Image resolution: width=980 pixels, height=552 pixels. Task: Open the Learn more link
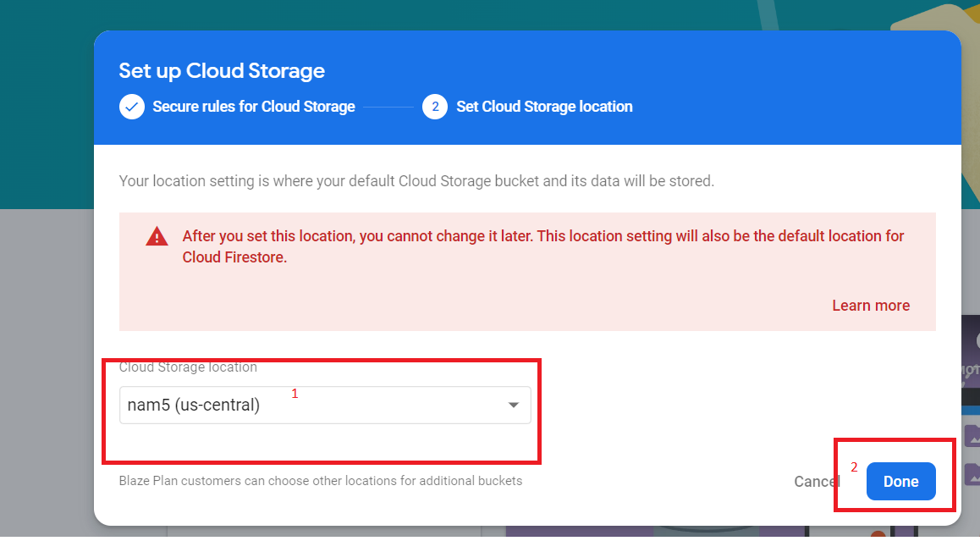[871, 305]
